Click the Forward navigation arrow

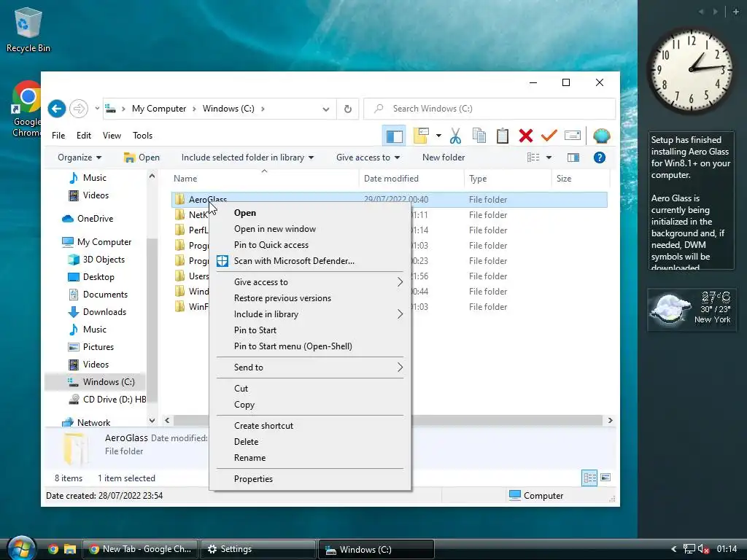[x=79, y=109]
